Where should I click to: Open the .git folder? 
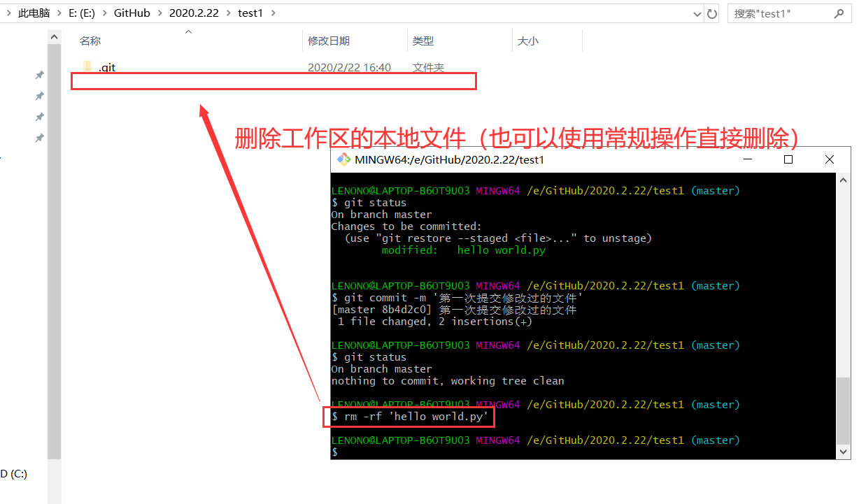coord(106,67)
